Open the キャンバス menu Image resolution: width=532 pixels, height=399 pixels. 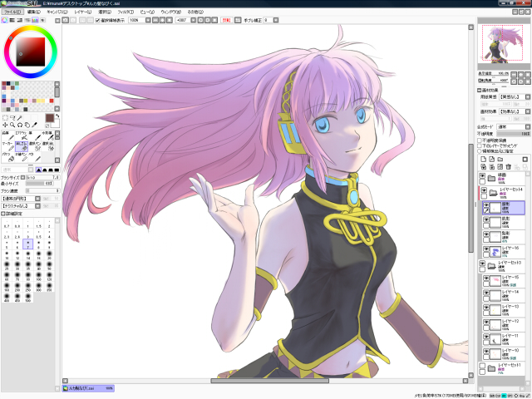point(57,12)
